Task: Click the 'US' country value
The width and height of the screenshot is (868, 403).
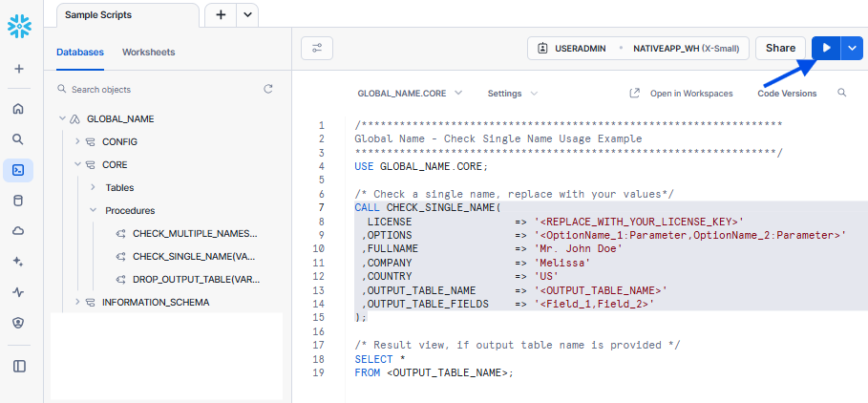Action: coord(546,276)
